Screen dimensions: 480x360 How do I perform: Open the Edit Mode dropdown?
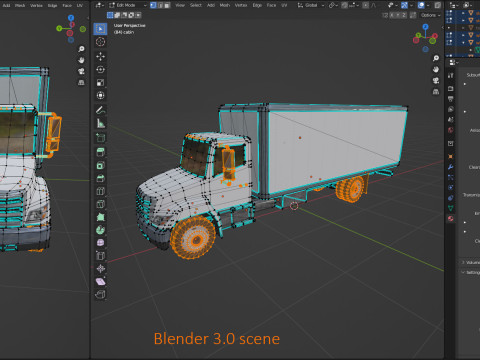128,5
